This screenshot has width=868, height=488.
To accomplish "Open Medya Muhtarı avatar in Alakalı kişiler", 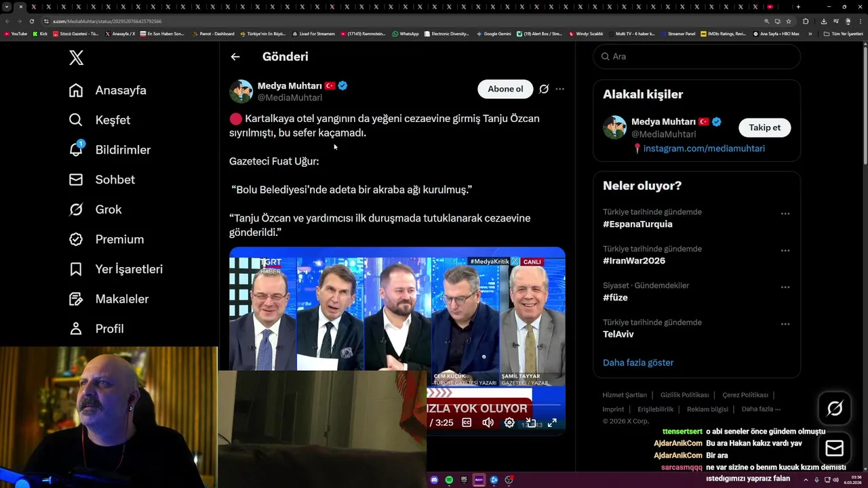I will 614,127.
